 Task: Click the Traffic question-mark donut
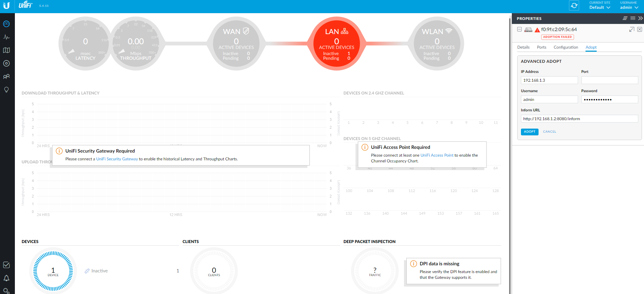[x=375, y=271]
